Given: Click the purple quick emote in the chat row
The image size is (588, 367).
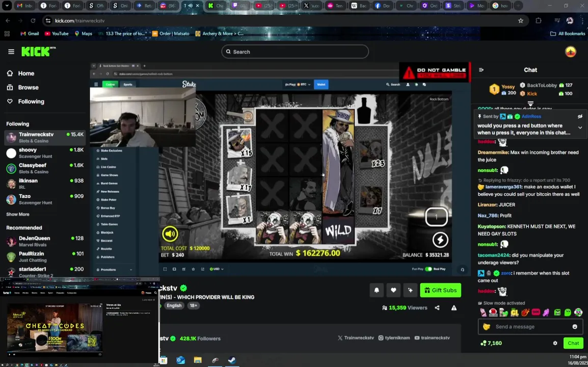Looking at the screenshot, I should (x=546, y=312).
